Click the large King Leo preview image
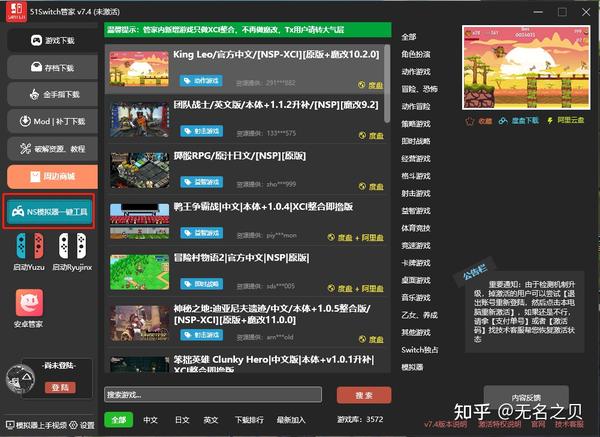Screen dimensions: 600x437 click(526, 67)
